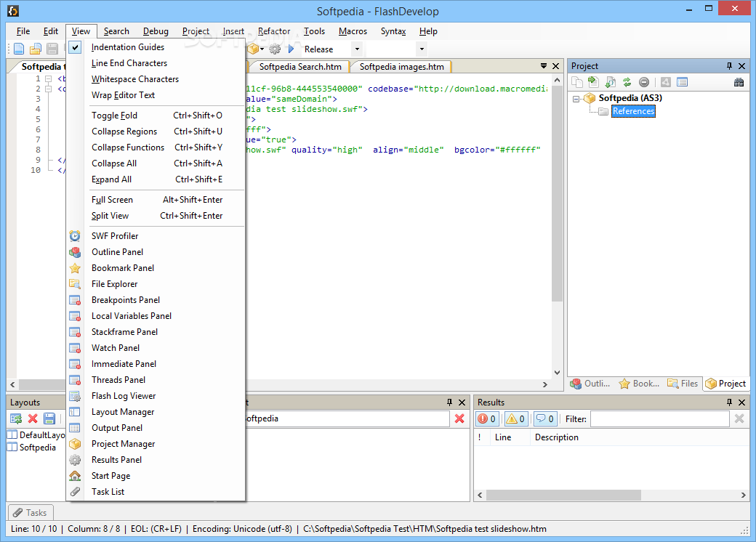Click the binoculars find icon in Project panel
Screen dimensions: 756x542
pyautogui.click(x=739, y=82)
